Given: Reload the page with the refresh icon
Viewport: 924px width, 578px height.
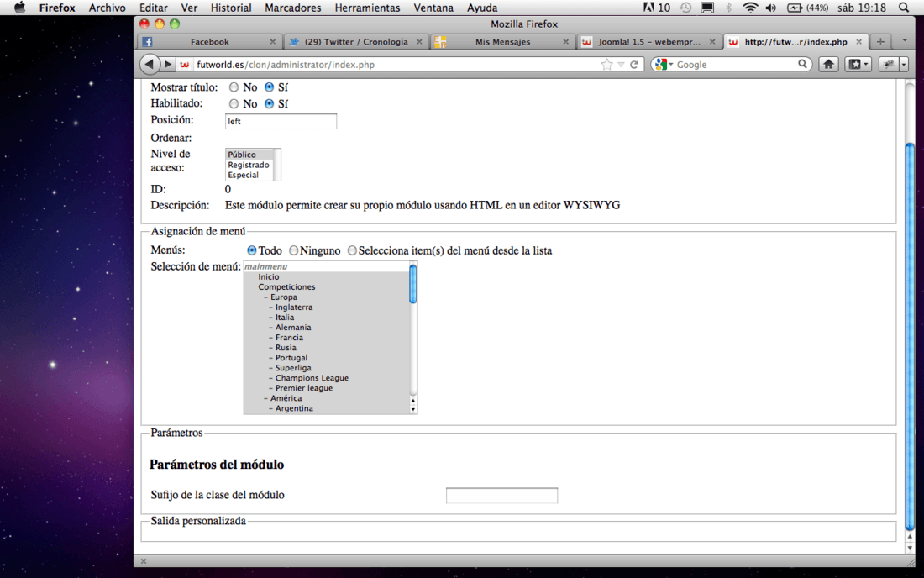Looking at the screenshot, I should 634,64.
